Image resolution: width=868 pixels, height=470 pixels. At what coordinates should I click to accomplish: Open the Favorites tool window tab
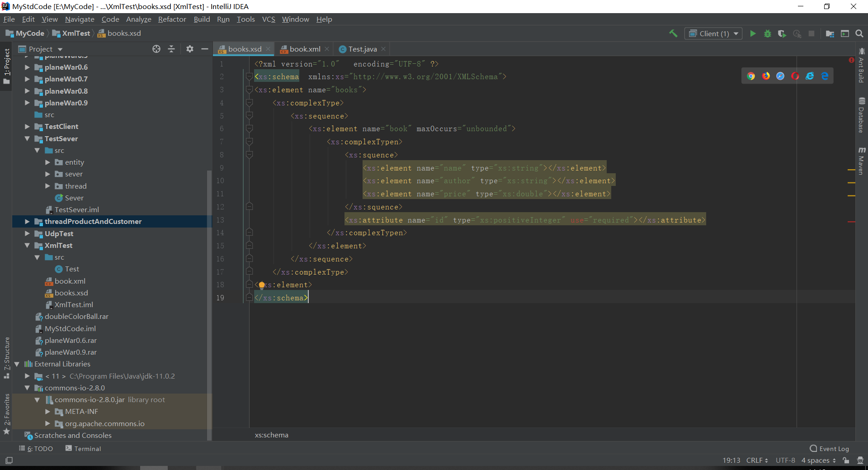[x=6, y=414]
